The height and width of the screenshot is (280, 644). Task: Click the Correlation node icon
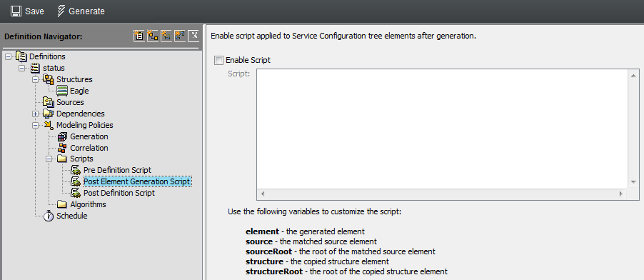[x=62, y=148]
